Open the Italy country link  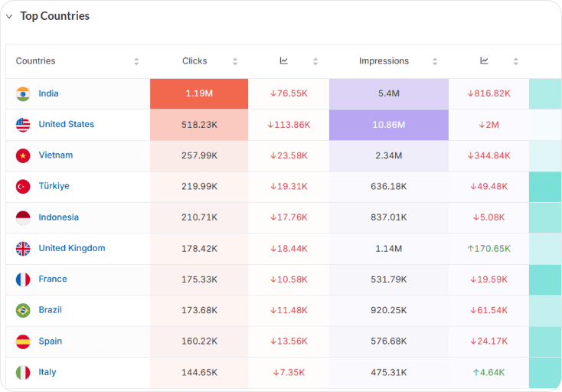[x=47, y=372]
